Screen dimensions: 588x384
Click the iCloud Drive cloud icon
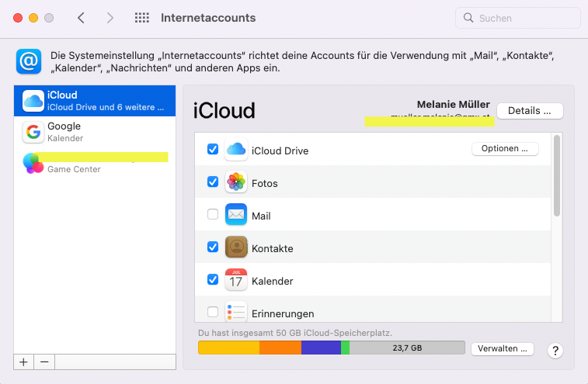(236, 150)
